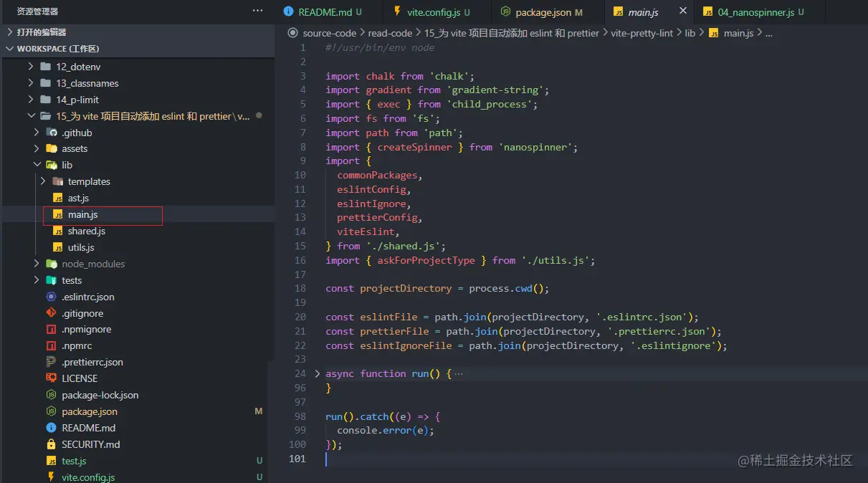Expand the 打开的编辑器 section

[x=42, y=32]
